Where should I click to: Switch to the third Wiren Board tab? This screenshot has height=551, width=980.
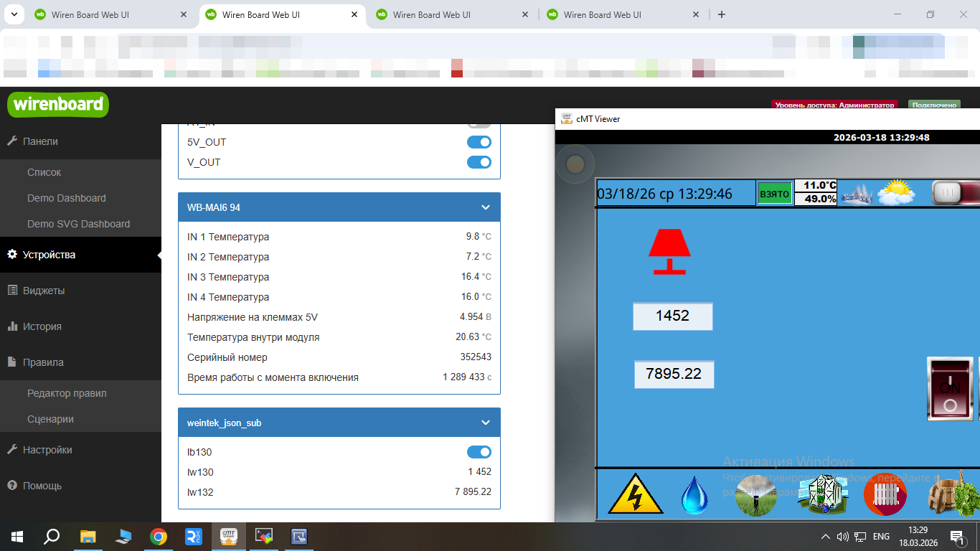432,14
